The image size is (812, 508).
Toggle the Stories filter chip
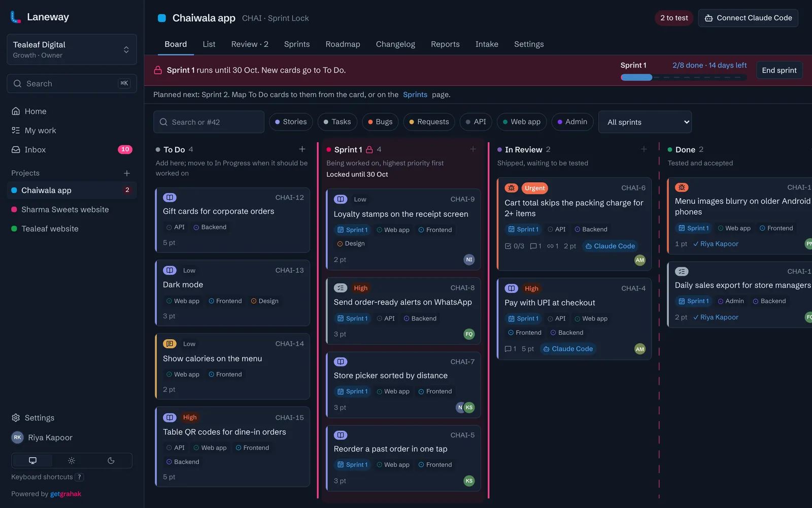pos(291,122)
